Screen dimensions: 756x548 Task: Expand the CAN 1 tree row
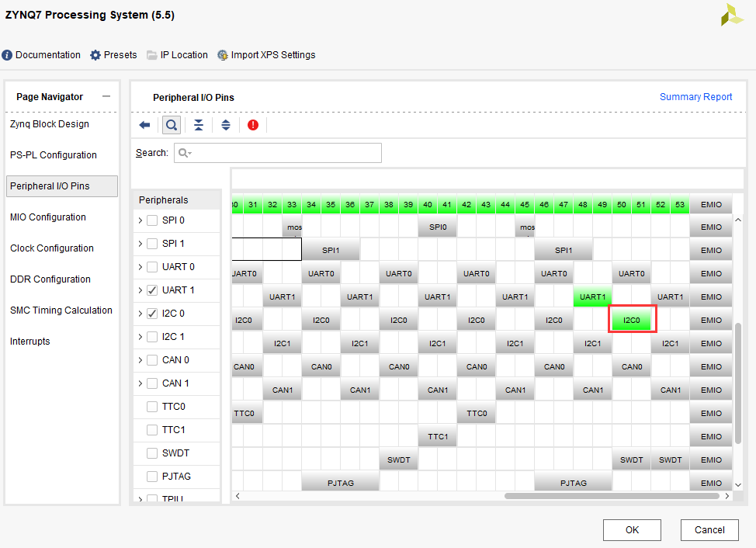[140, 383]
